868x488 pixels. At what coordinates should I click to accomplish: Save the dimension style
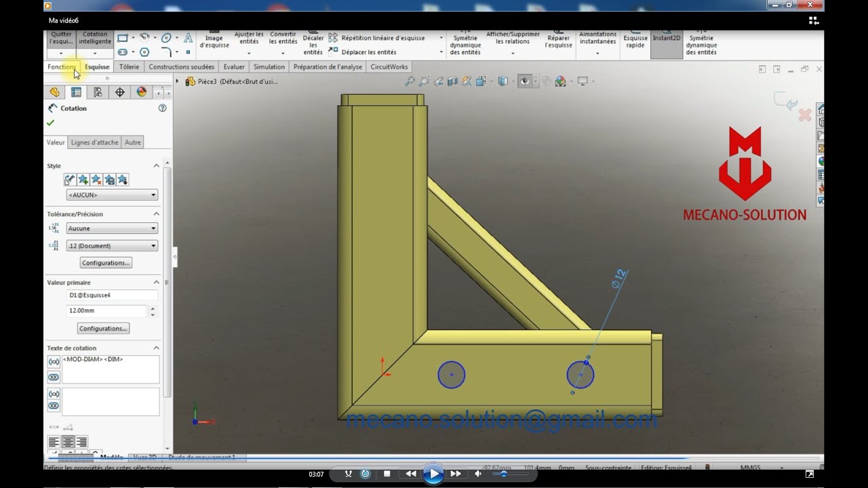click(109, 180)
